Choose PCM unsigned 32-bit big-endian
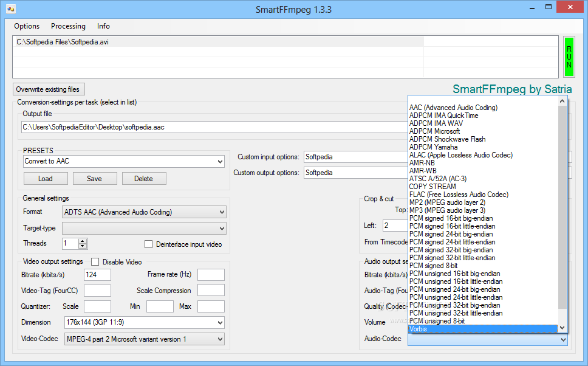The width and height of the screenshot is (588, 366). click(x=483, y=305)
